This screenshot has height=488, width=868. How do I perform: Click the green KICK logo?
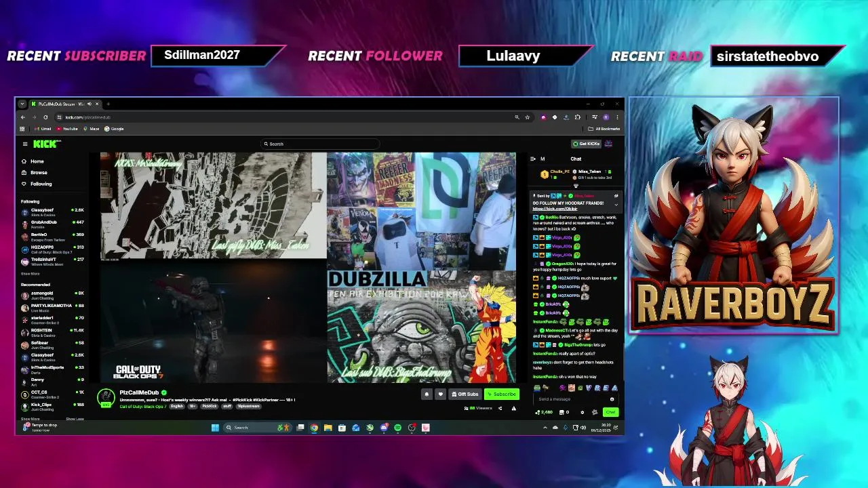click(47, 144)
